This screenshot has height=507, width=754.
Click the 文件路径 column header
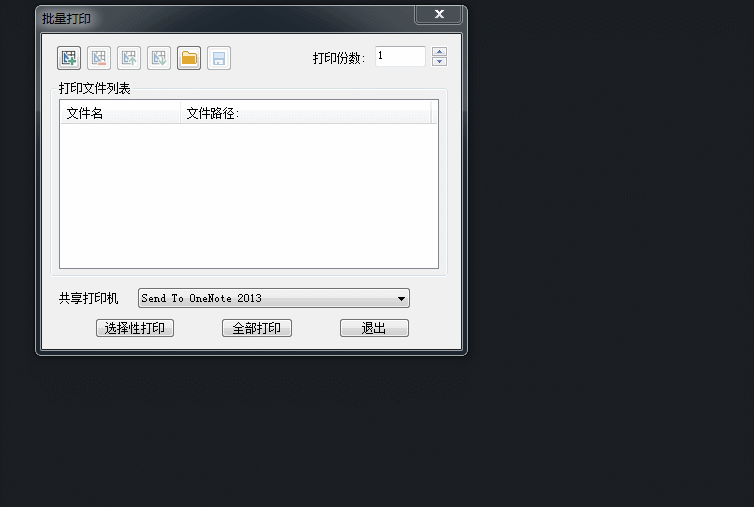[x=305, y=113]
